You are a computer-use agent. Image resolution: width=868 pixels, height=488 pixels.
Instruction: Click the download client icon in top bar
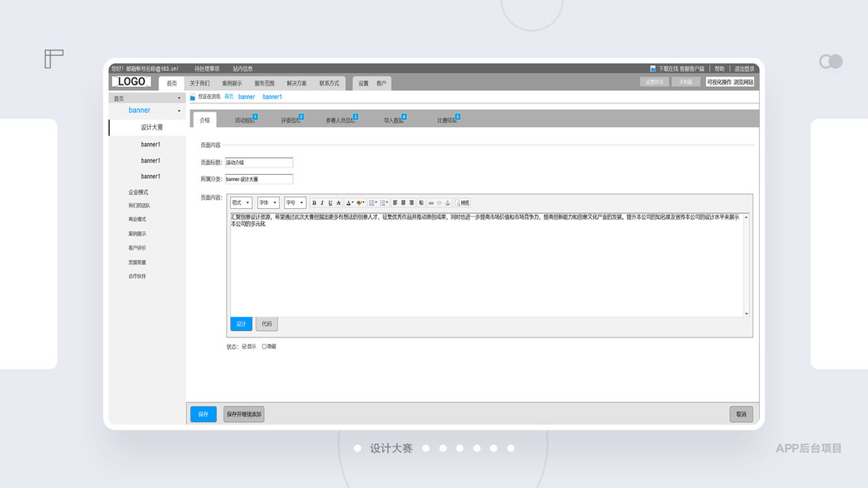click(x=652, y=68)
